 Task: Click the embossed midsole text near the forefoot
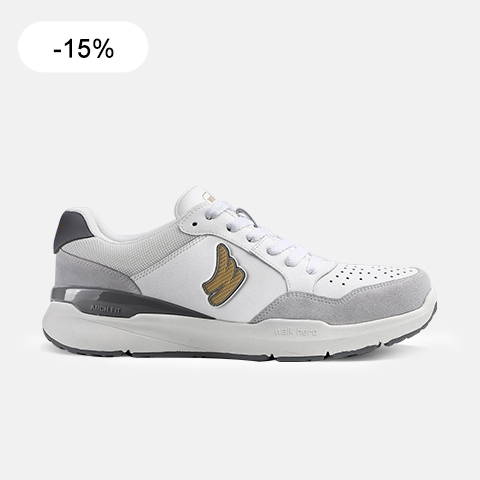pyautogui.click(x=295, y=332)
